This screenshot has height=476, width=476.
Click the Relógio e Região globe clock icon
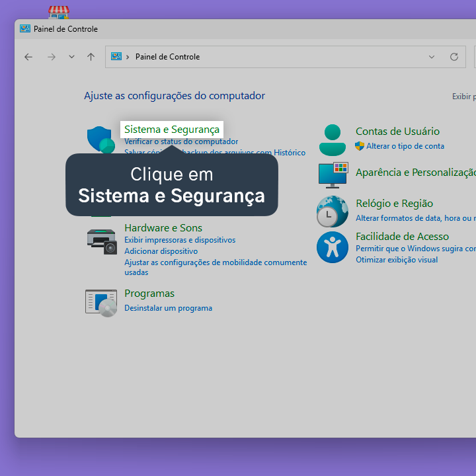click(x=333, y=212)
